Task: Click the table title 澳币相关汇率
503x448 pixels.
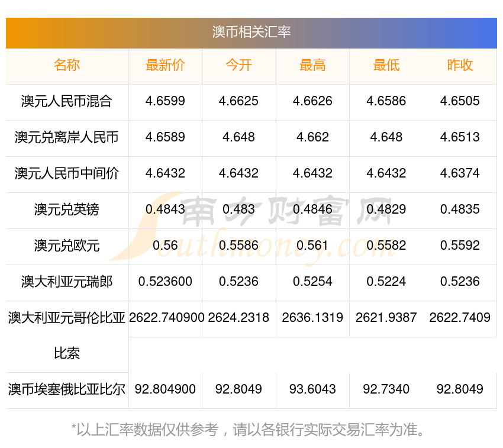Action: coord(251,32)
